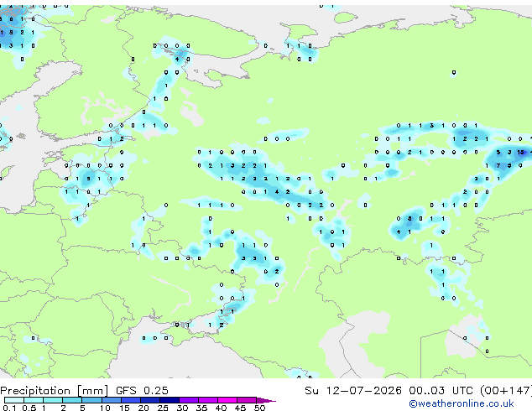This screenshot has width=532, height=411.
Task: Click the 15–20 mm legend color
Action: 130,400
